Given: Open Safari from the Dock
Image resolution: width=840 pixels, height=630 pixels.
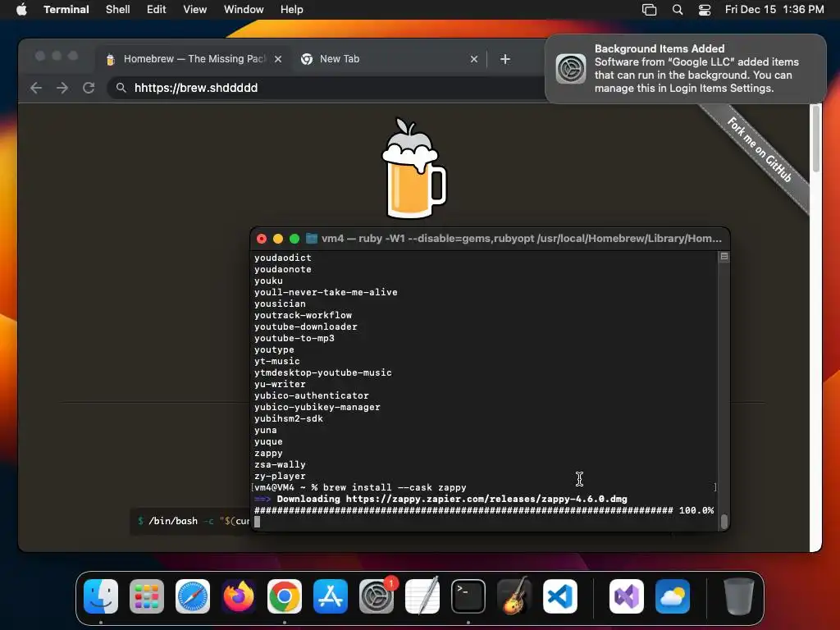Looking at the screenshot, I should (193, 596).
